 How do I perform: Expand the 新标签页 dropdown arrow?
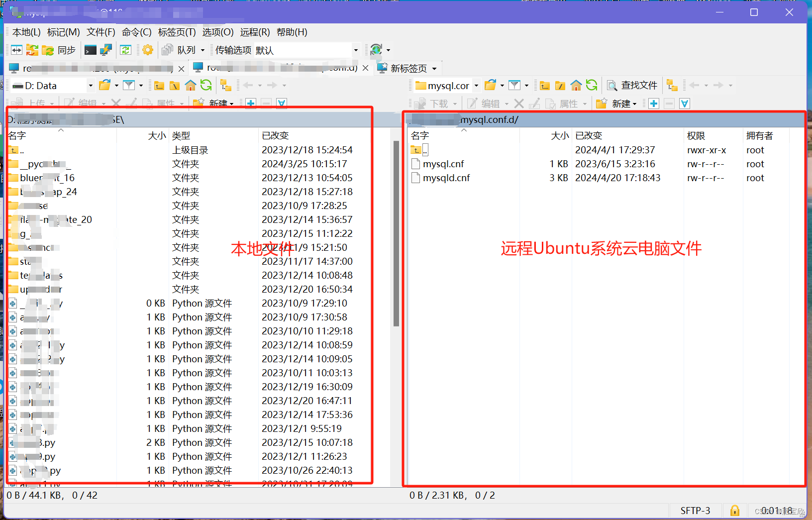point(434,69)
